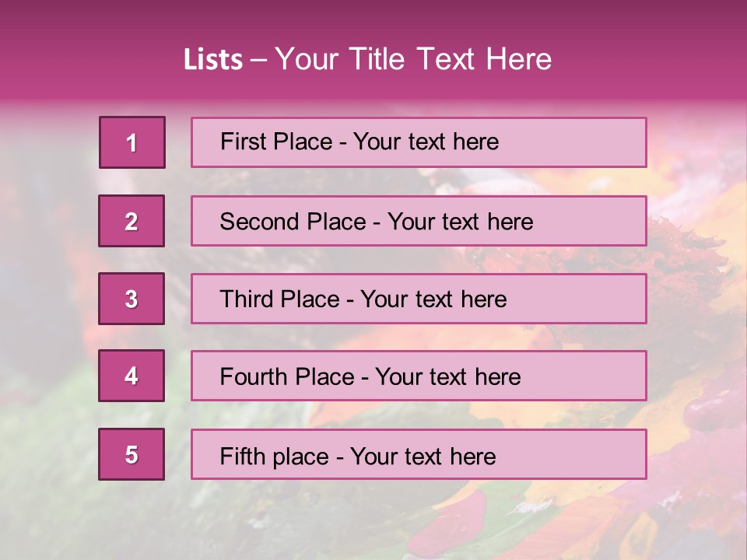Click the words 'Fifth place' in fifth bar
The width and height of the screenshot is (747, 560).
275,457
